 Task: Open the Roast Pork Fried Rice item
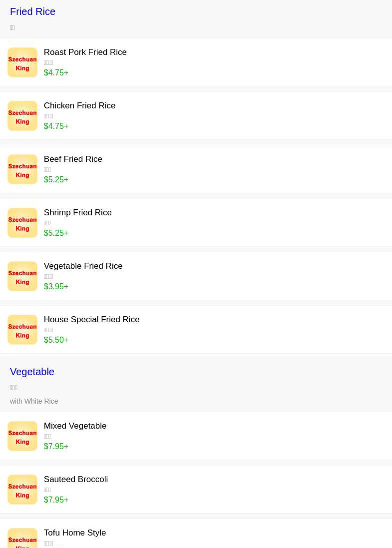click(x=85, y=52)
